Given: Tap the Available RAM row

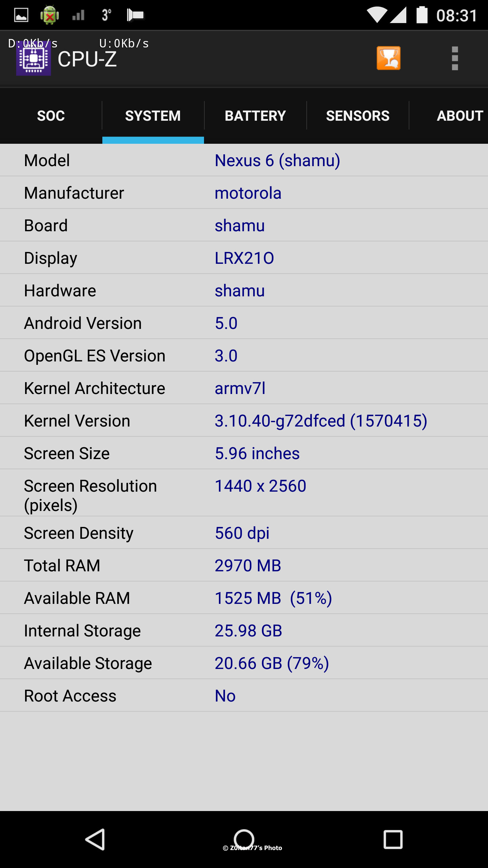Looking at the screenshot, I should coord(244,598).
